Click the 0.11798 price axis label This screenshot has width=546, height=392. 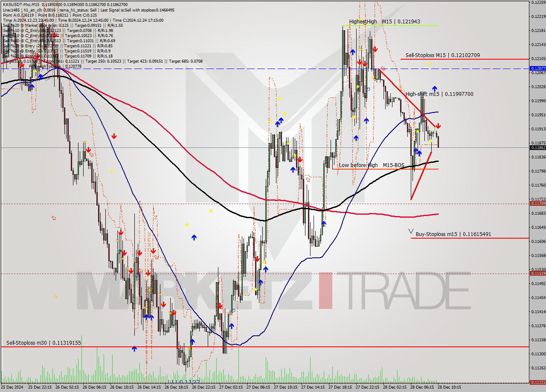(538, 171)
